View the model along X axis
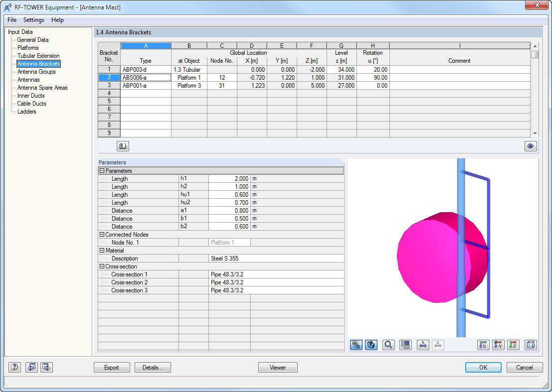 tap(483, 345)
